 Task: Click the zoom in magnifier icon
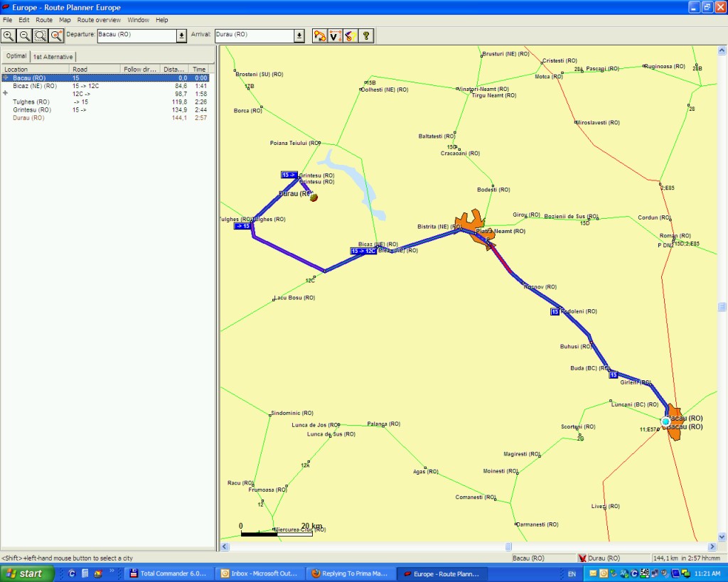tap(9, 36)
